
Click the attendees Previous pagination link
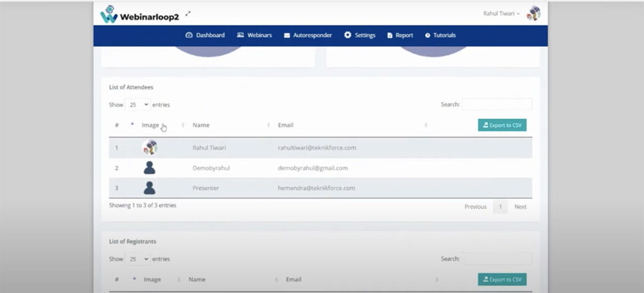click(x=475, y=207)
